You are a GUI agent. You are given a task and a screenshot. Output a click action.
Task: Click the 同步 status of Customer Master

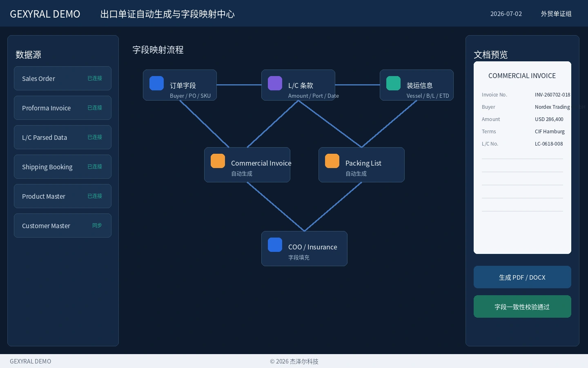pos(97,225)
